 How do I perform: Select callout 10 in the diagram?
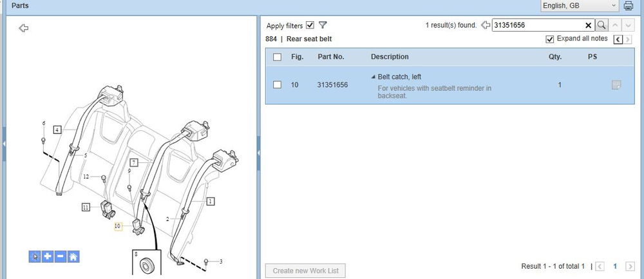(x=118, y=226)
